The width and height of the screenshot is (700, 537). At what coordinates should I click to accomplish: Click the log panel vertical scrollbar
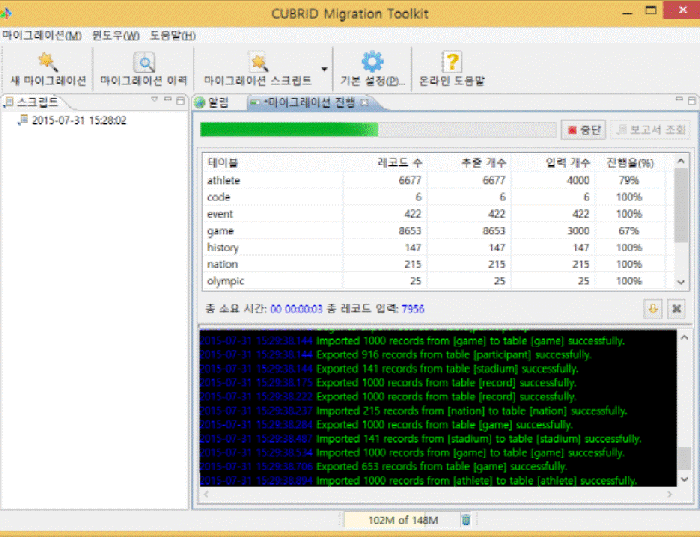[x=682, y=400]
